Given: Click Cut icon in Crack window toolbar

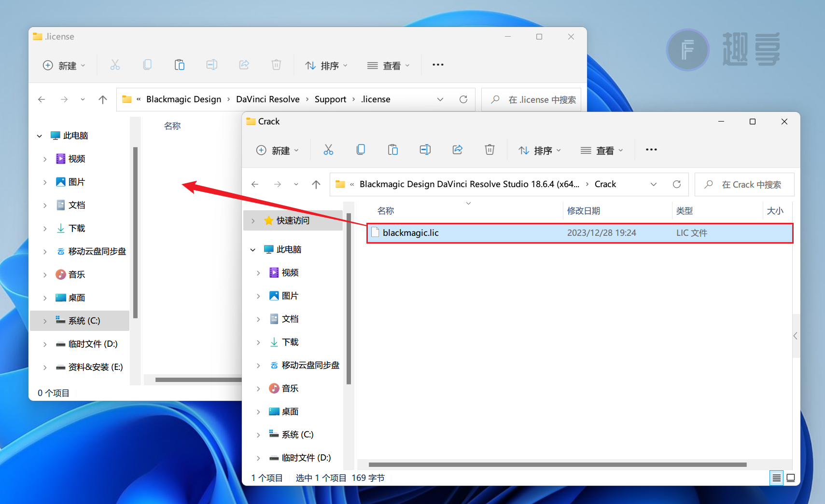Looking at the screenshot, I should [x=328, y=150].
